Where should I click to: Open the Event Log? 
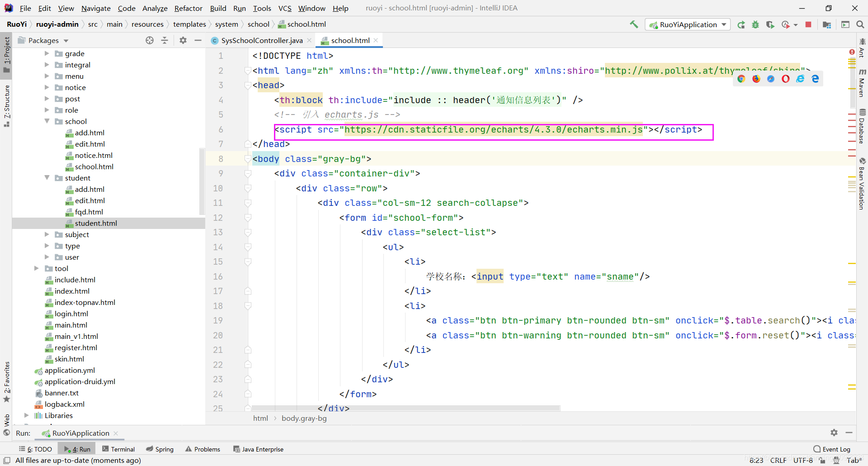coord(832,449)
